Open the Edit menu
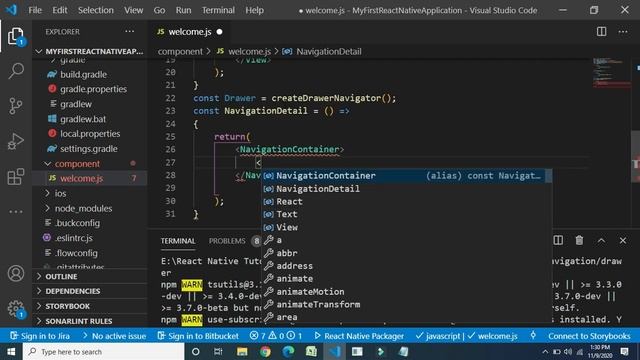Screen dimensions: 640x360 coord(60,10)
